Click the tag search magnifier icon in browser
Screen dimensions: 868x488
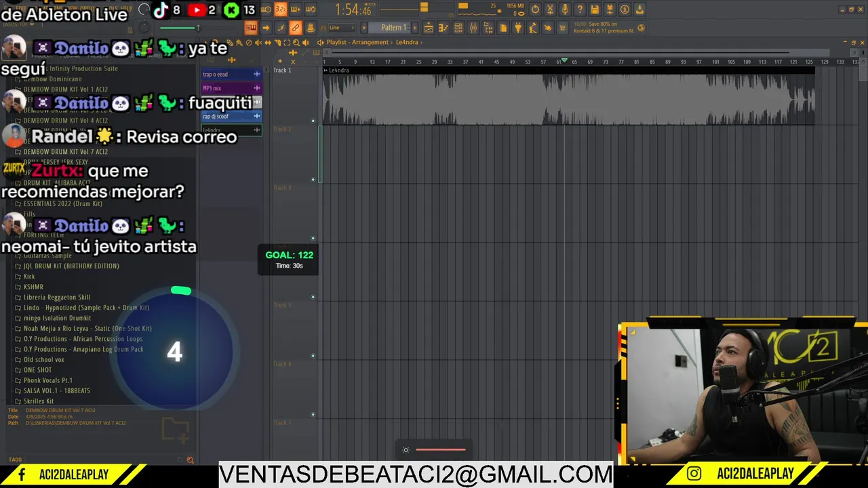point(191,460)
